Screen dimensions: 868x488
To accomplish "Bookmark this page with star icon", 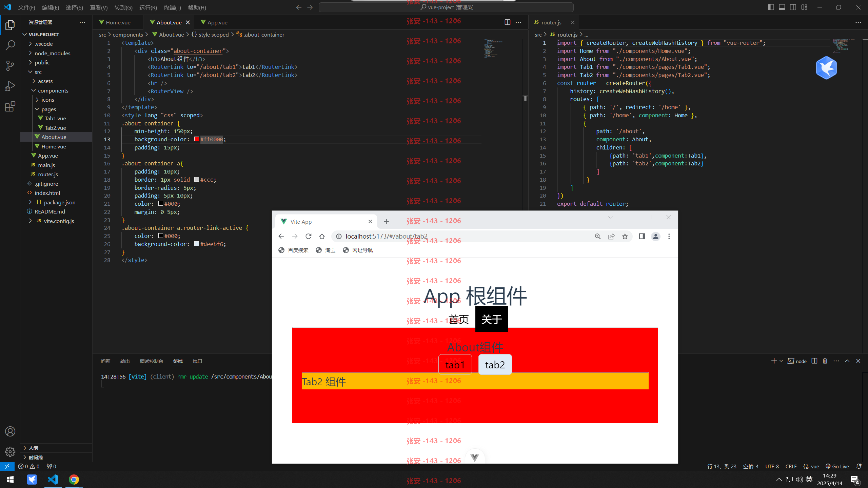I will [625, 237].
